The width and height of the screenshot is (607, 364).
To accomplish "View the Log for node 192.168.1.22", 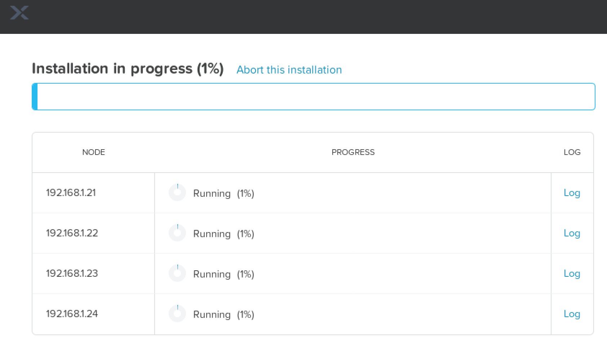I will pyautogui.click(x=572, y=233).
